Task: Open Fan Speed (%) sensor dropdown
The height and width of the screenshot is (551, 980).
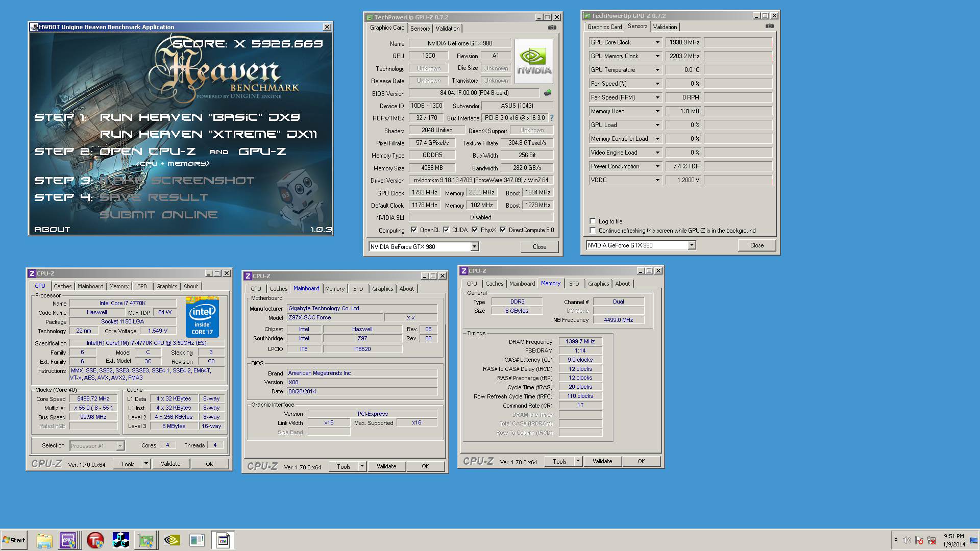Action: [x=657, y=84]
